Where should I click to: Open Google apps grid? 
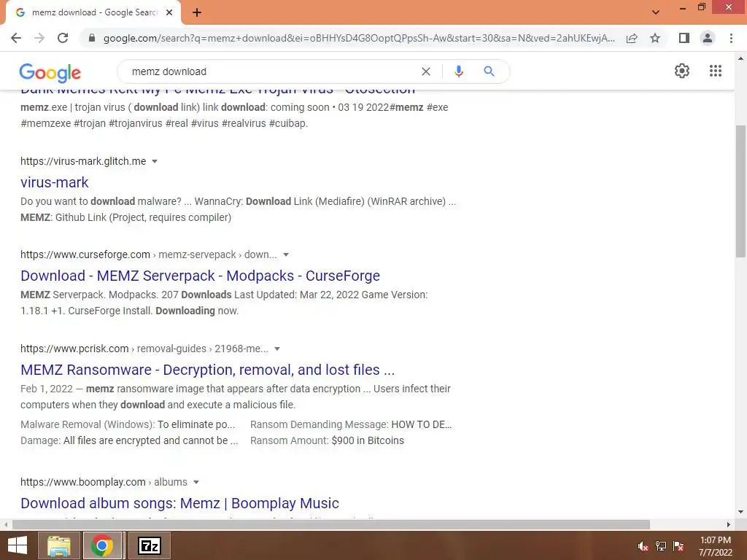tap(716, 71)
